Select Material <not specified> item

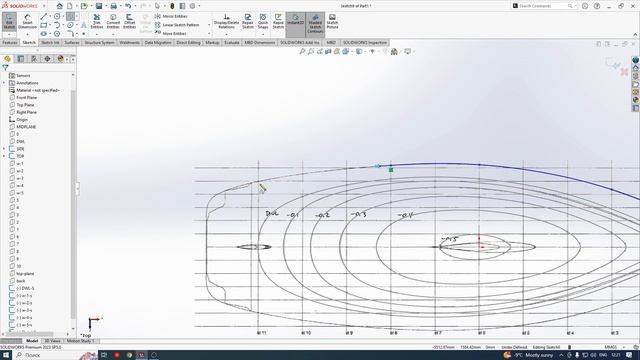click(34, 90)
